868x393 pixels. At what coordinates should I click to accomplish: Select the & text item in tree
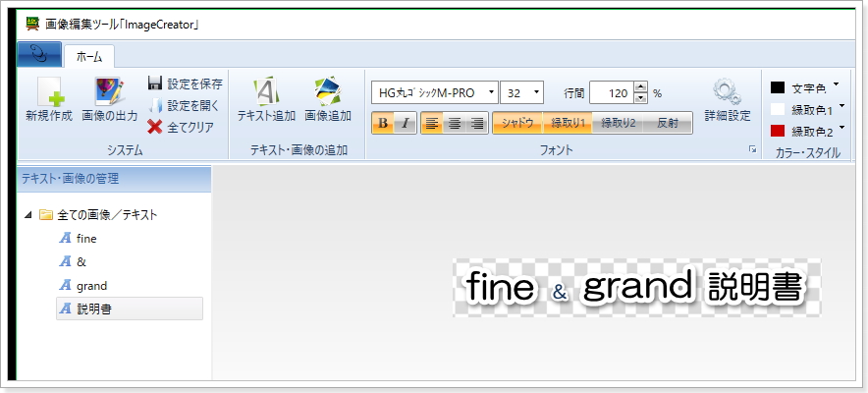point(81,261)
